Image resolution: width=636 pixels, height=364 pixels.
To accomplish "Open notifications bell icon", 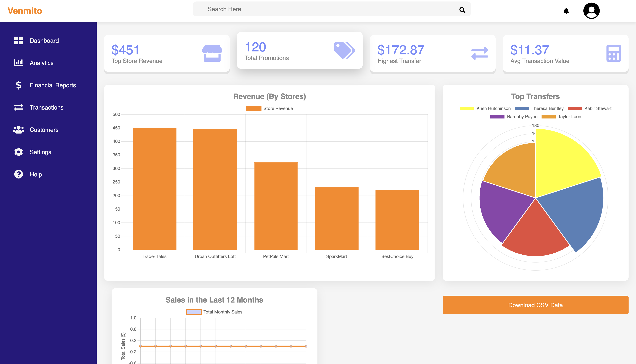I will point(566,11).
